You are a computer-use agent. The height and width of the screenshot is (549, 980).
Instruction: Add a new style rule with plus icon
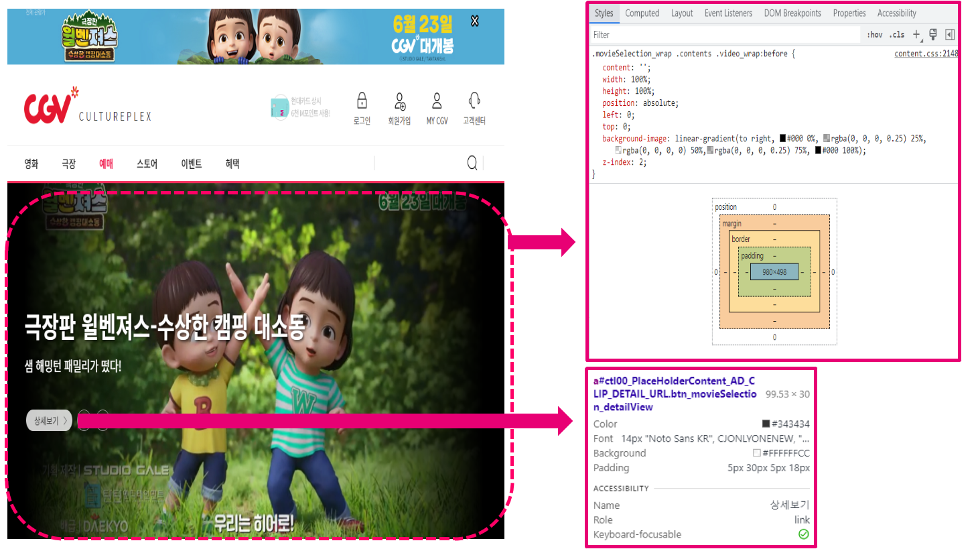click(916, 35)
